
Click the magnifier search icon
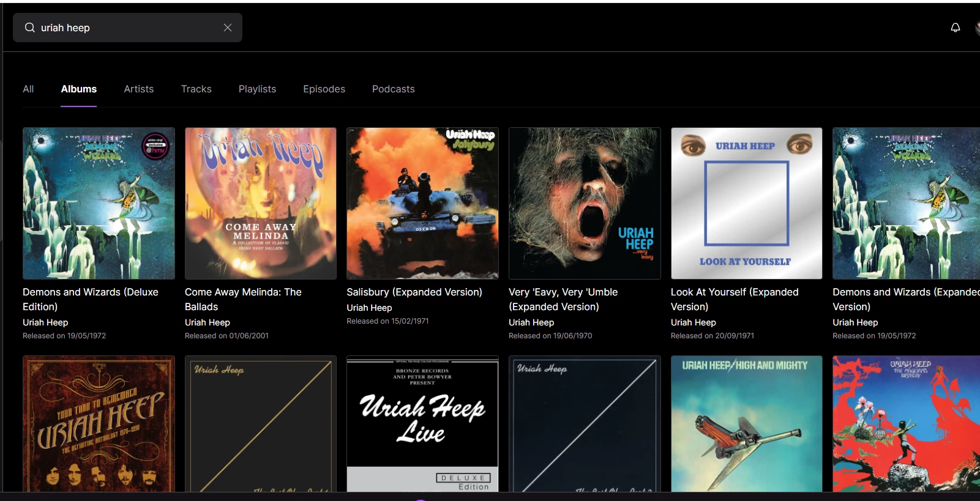pyautogui.click(x=29, y=28)
